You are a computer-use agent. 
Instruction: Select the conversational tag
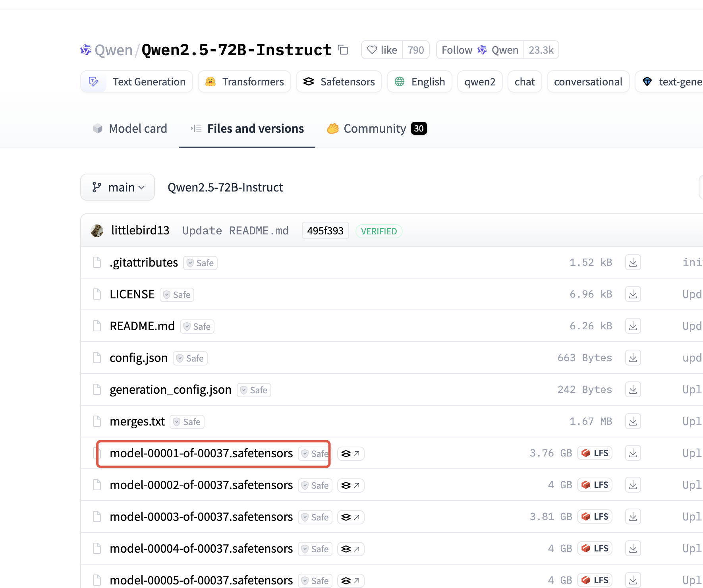coord(588,81)
